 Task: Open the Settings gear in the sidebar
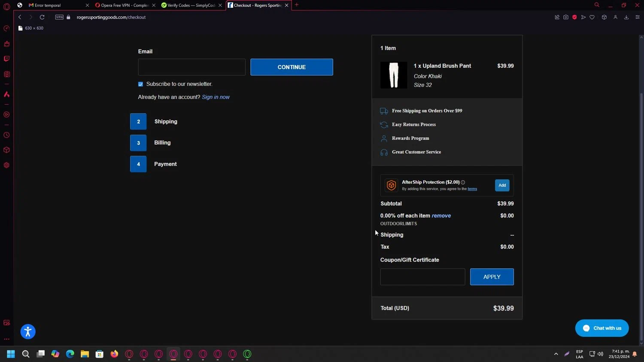tap(6, 165)
